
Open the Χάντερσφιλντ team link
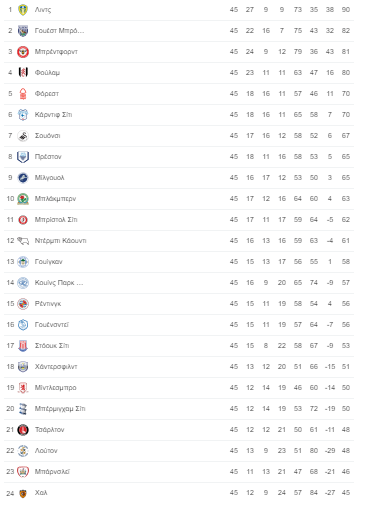pyautogui.click(x=56, y=367)
